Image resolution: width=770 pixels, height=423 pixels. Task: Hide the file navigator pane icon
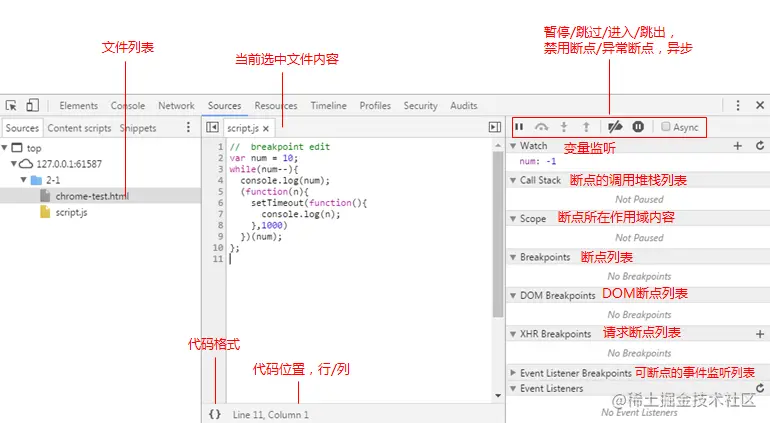click(x=212, y=127)
